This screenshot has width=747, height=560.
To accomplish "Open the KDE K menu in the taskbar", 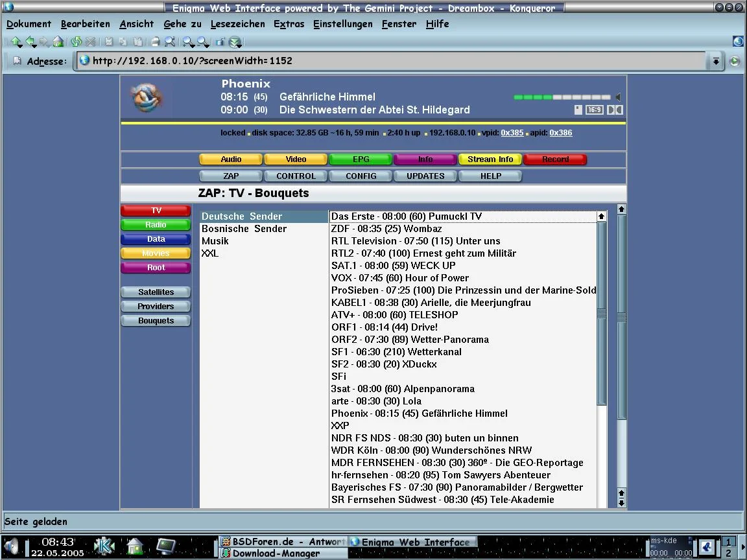I will click(104, 546).
